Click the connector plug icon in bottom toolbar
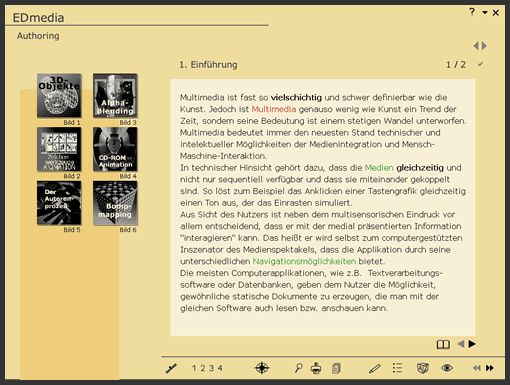The height and width of the screenshot is (385, 510). coord(171,368)
